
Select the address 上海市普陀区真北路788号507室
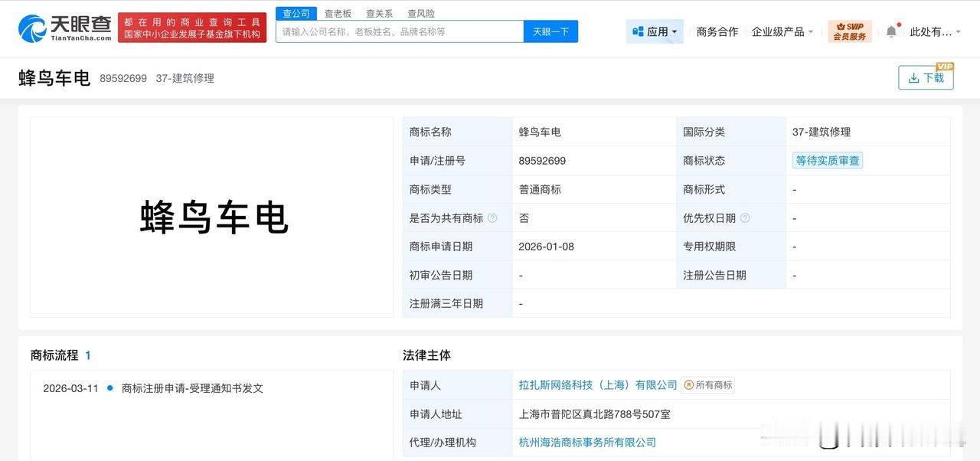(594, 414)
